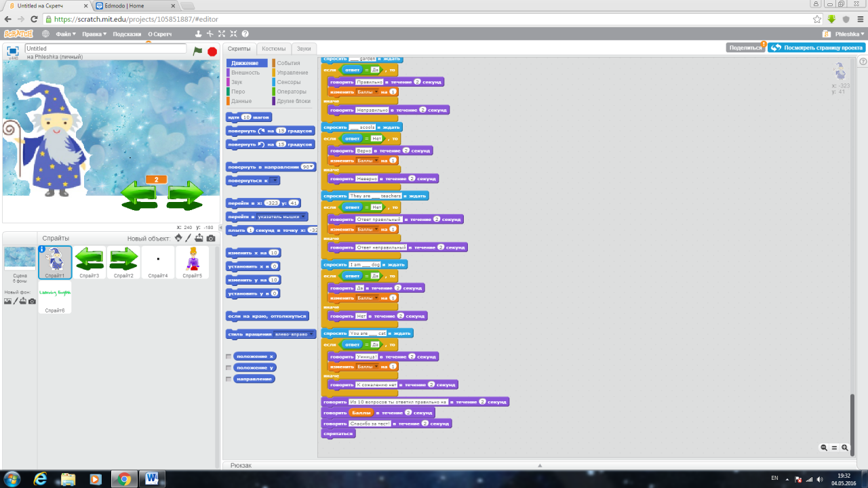Create a new sprite from the camera

pyautogui.click(x=211, y=238)
